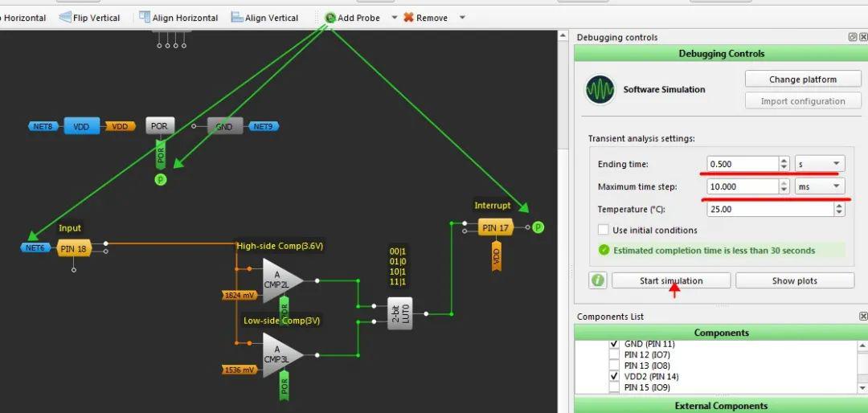Select the PIN 18 input block
Screen dimensions: 868x413
[x=74, y=248]
